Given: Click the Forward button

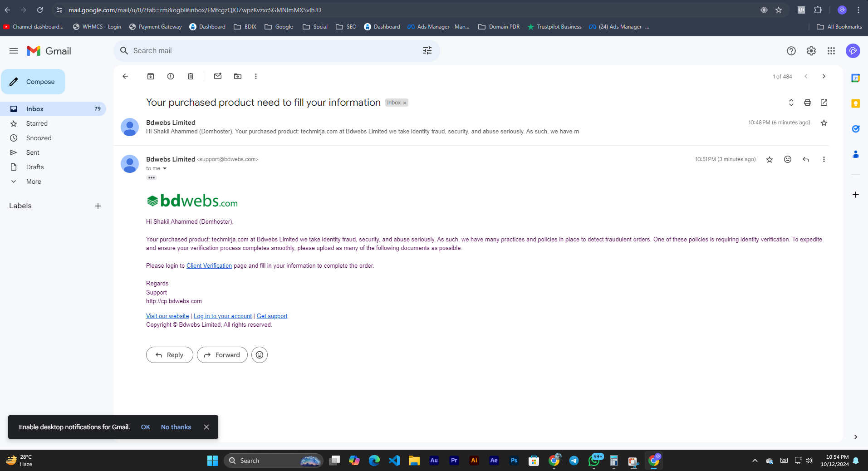Looking at the screenshot, I should [x=222, y=355].
